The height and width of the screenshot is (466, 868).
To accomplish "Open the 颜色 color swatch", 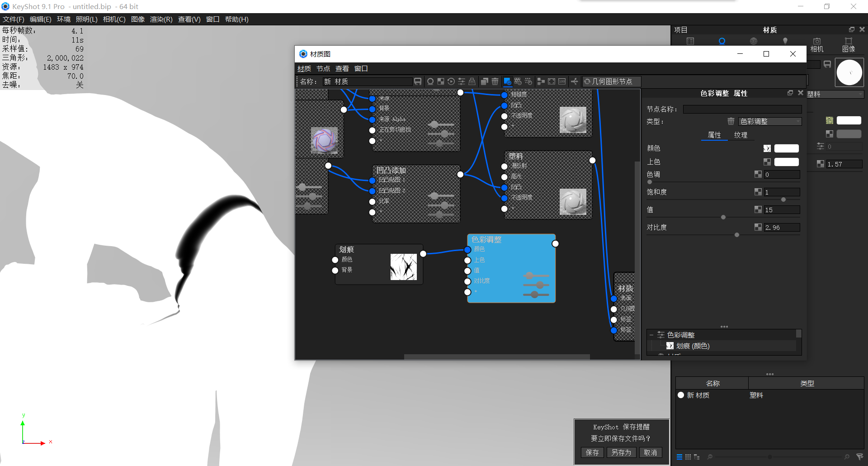I will click(x=786, y=148).
